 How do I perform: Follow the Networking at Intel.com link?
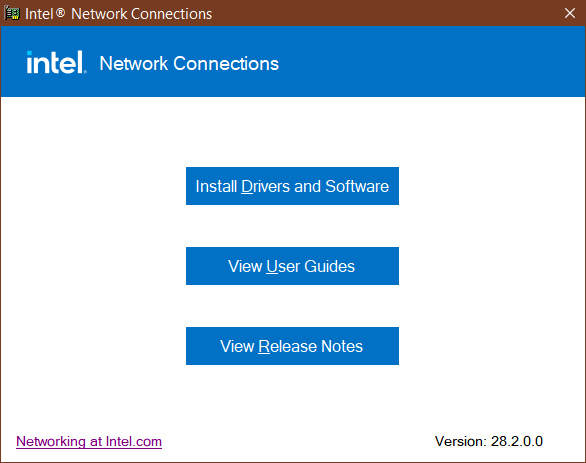pyautogui.click(x=89, y=442)
